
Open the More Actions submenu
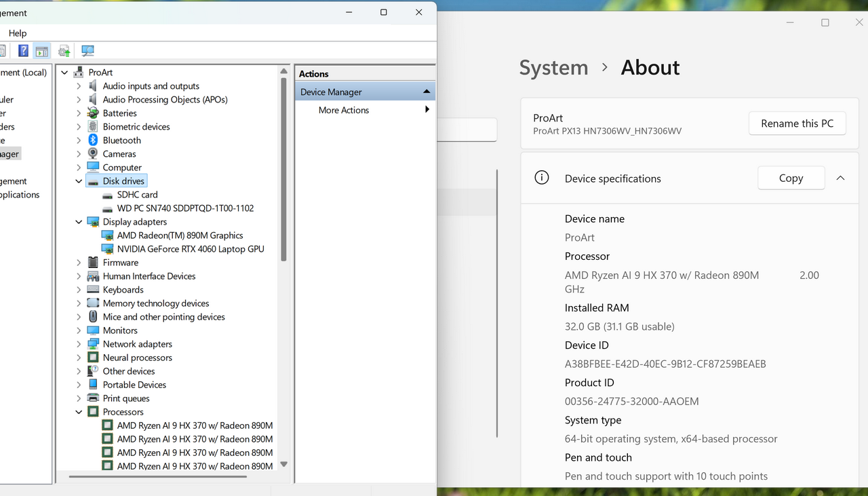tap(365, 110)
